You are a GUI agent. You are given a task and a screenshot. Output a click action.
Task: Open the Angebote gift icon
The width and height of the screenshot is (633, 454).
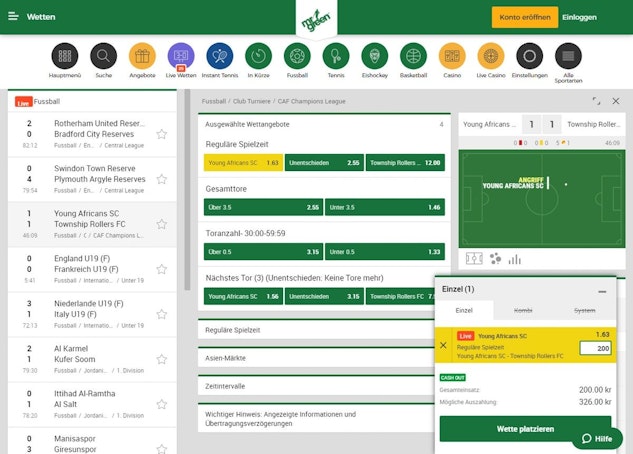coord(142,56)
